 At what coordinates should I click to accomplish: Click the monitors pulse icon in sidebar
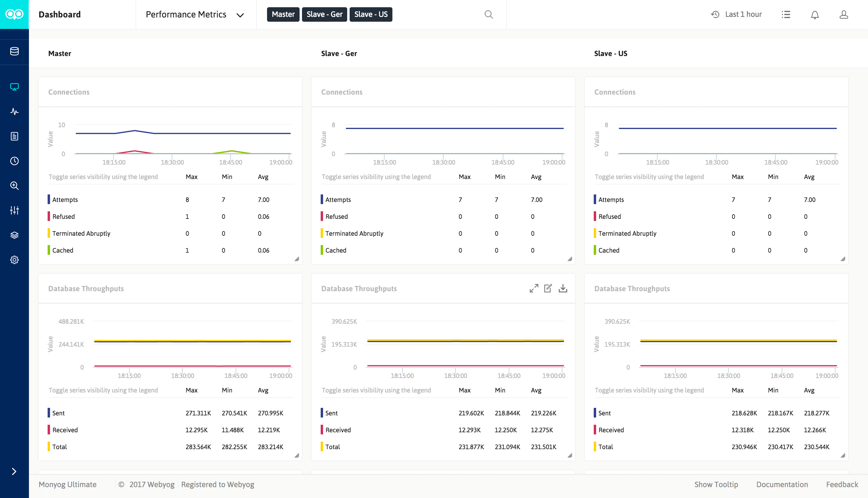coord(14,112)
